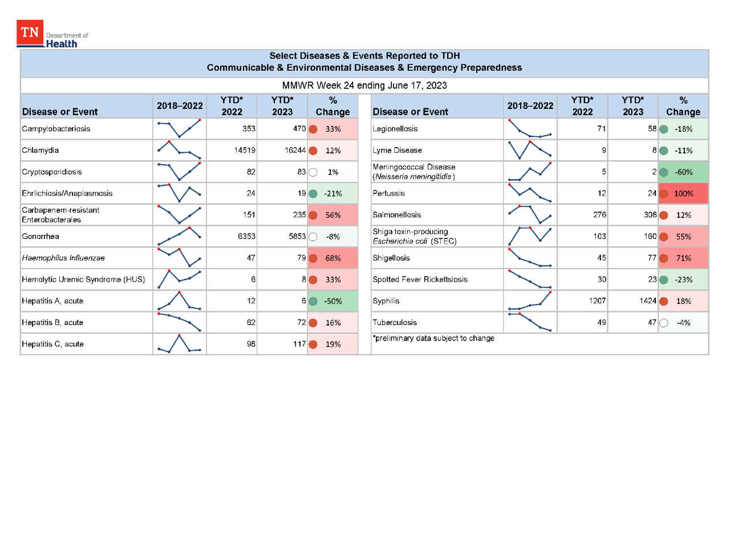This screenshot has height=560, width=730.
Task: Toggle the white circle next to Tuberculosis
Action: [664, 322]
